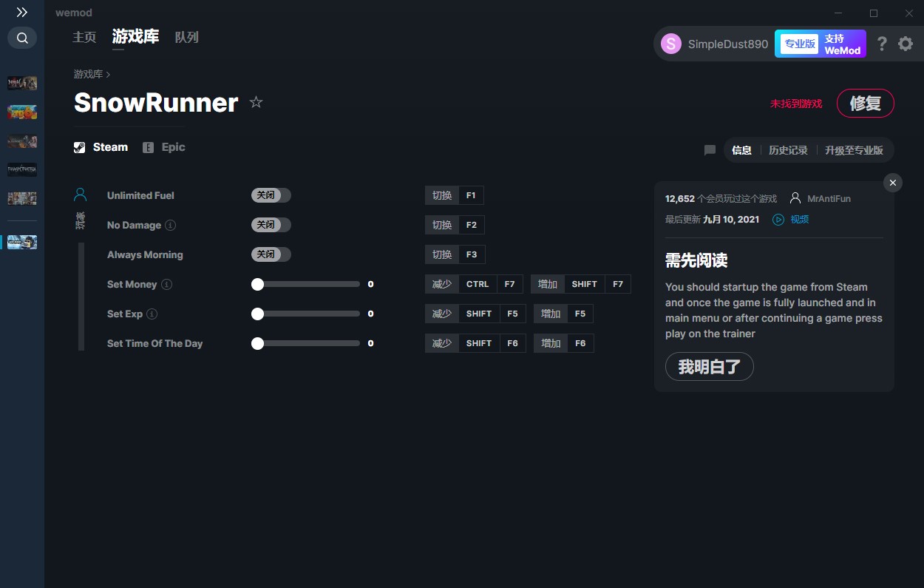Show Set Exp info icon

(x=152, y=314)
